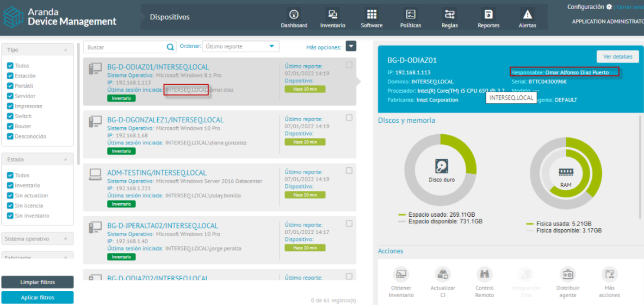Open the Políticas checklist icon
644x307 pixels.
[410, 14]
